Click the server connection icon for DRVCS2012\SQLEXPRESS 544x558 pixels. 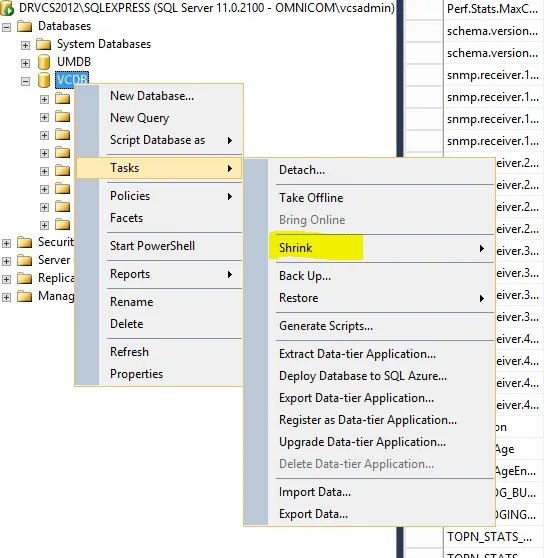[6, 9]
